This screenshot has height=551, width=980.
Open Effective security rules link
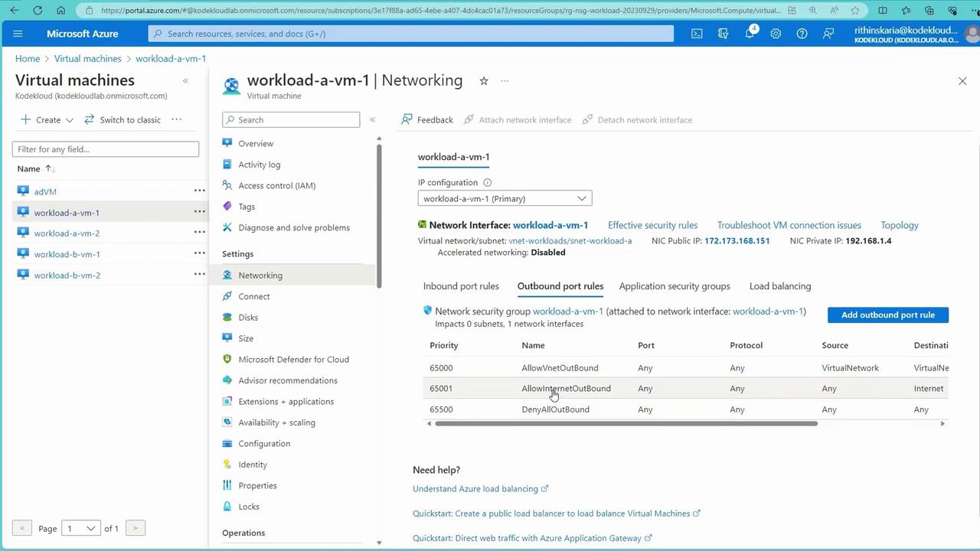pyautogui.click(x=652, y=225)
